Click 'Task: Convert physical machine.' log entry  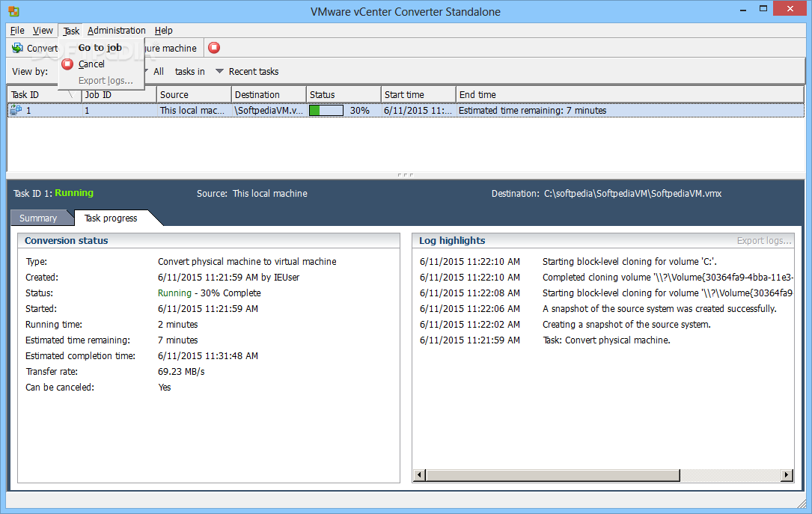point(606,340)
